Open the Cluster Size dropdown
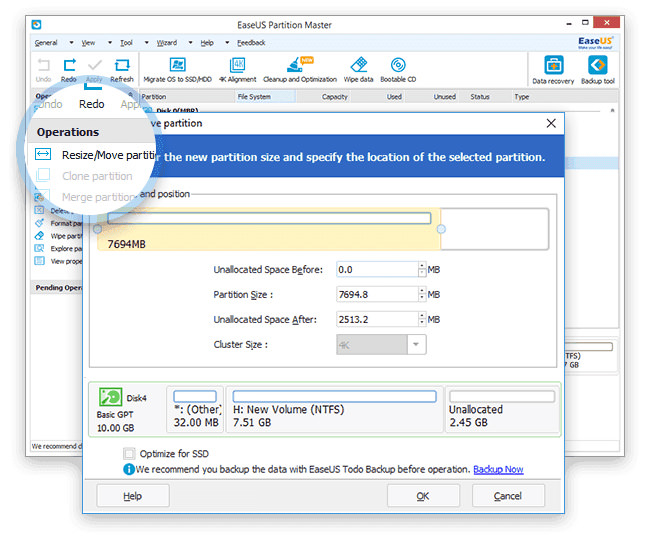Viewport: 650px width, 539px height. [416, 345]
